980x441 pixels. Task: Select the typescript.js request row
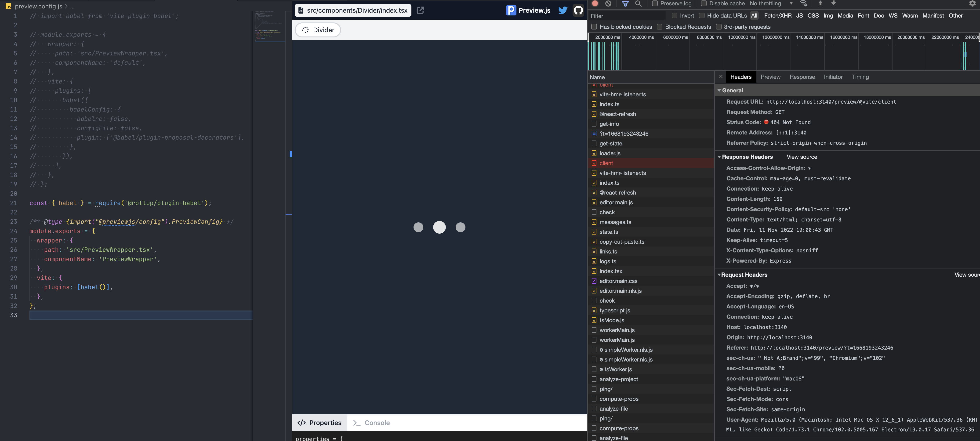[x=650, y=310]
